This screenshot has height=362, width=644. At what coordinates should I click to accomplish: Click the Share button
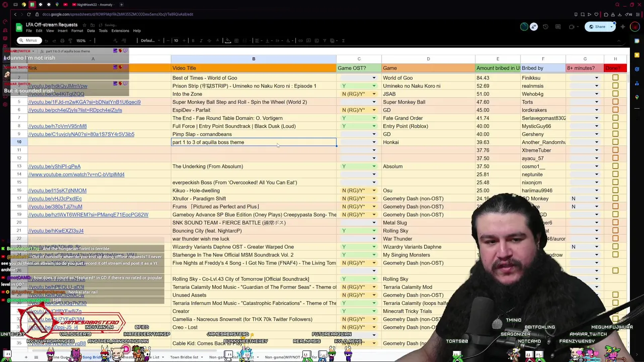click(597, 27)
